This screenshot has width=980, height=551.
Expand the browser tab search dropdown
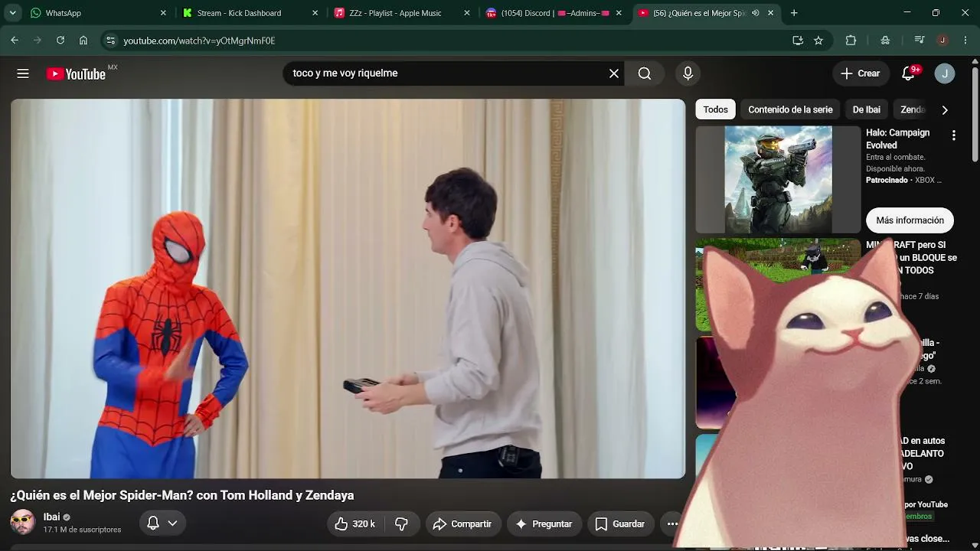coord(13,13)
